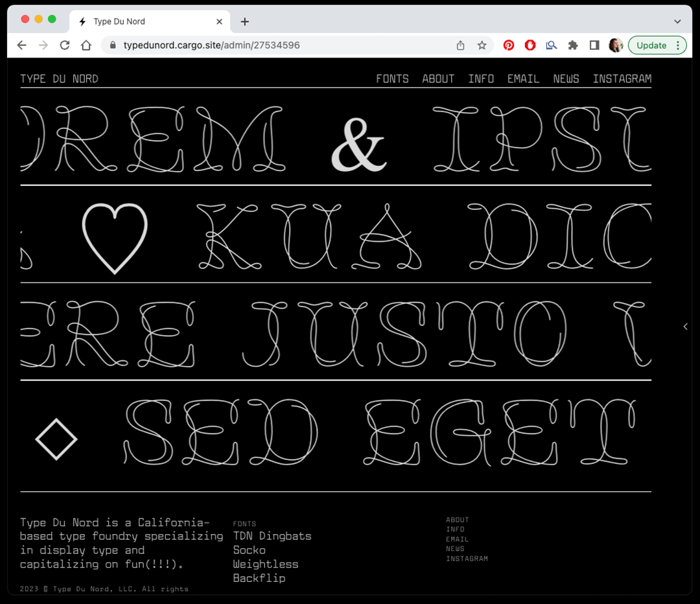Screen dimensions: 700x604
Task: Open the Weightless font link
Action: tap(265, 564)
